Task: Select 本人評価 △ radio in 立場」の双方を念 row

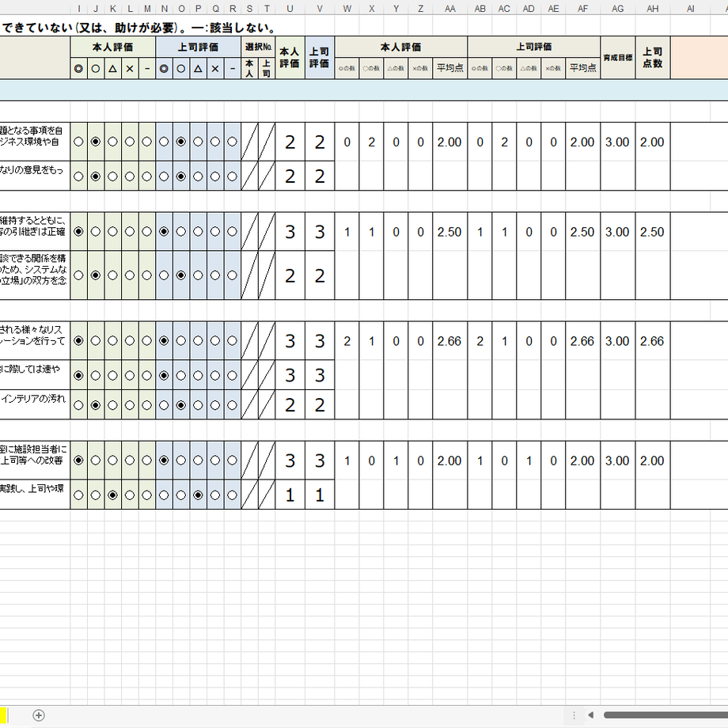Action: (112, 275)
